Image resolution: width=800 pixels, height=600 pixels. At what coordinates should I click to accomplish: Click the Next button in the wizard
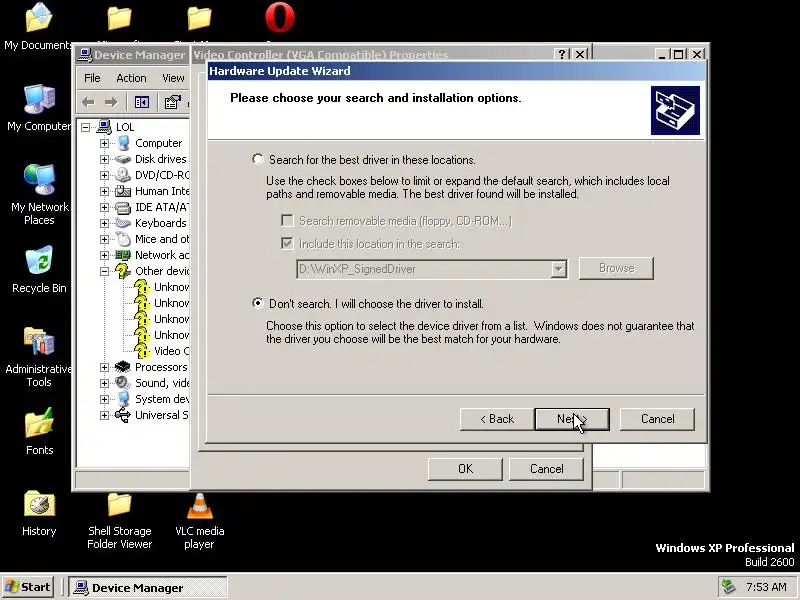572,419
